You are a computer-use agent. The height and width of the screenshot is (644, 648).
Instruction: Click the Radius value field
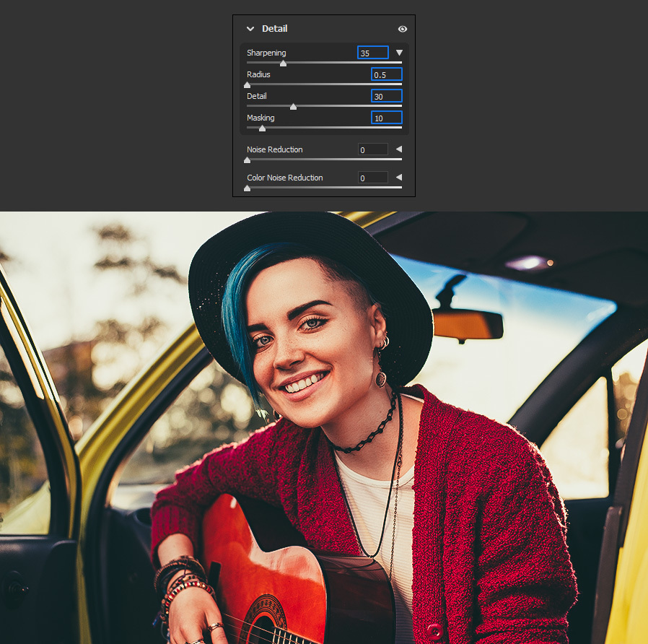pos(386,74)
